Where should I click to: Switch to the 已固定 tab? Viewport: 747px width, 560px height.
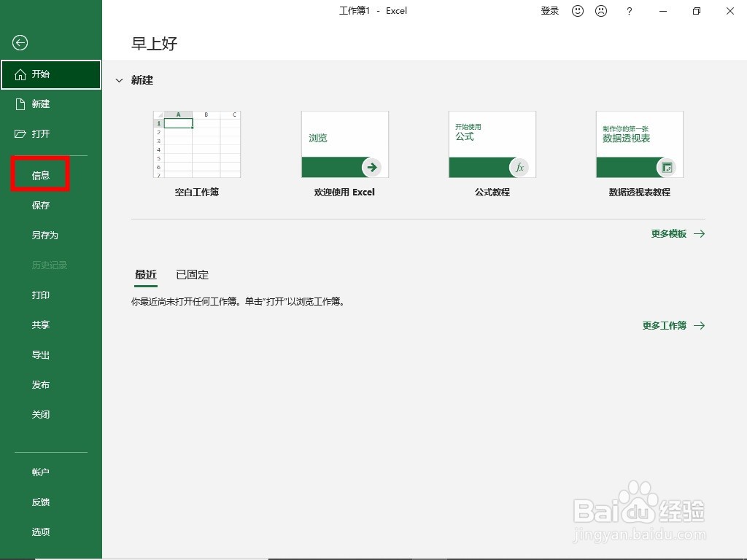(193, 275)
